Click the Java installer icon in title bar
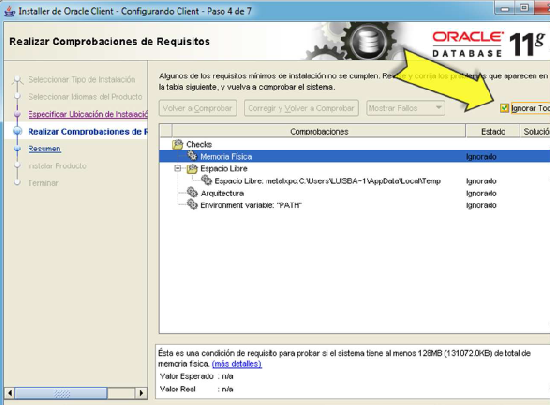The image size is (550, 405). (9, 11)
